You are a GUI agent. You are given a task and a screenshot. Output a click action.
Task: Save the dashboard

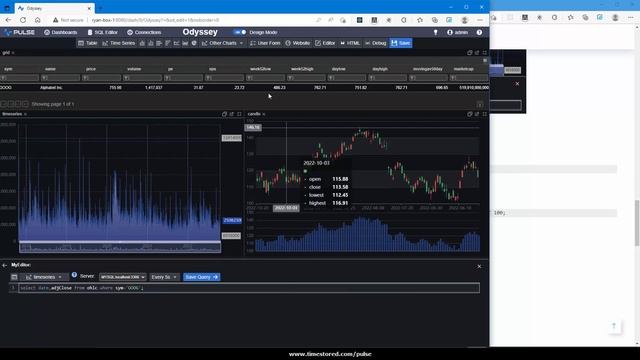(401, 43)
